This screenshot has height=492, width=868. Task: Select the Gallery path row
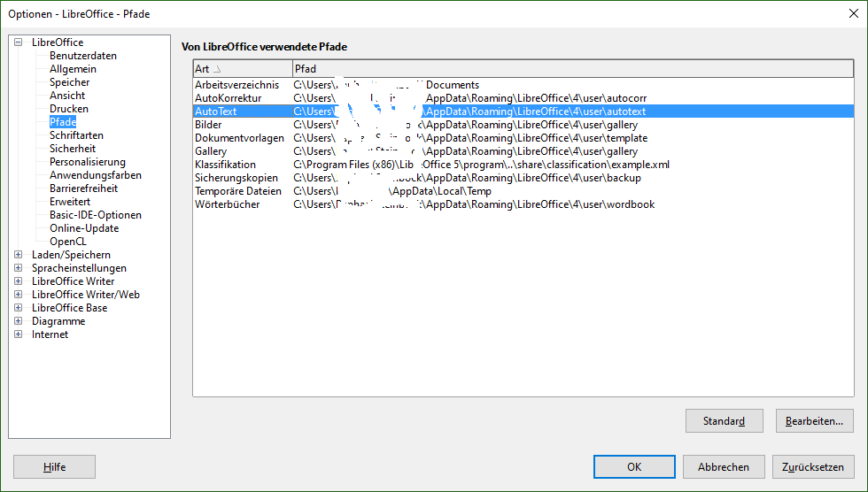tap(523, 151)
